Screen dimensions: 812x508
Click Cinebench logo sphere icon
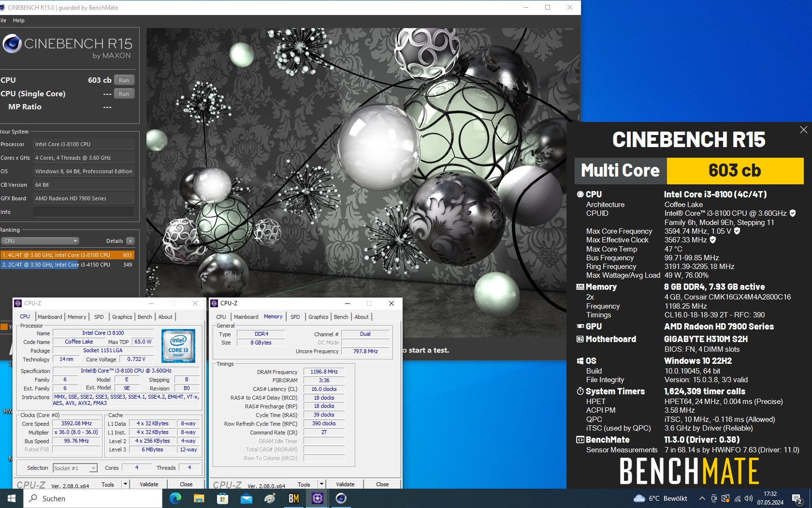tap(12, 44)
